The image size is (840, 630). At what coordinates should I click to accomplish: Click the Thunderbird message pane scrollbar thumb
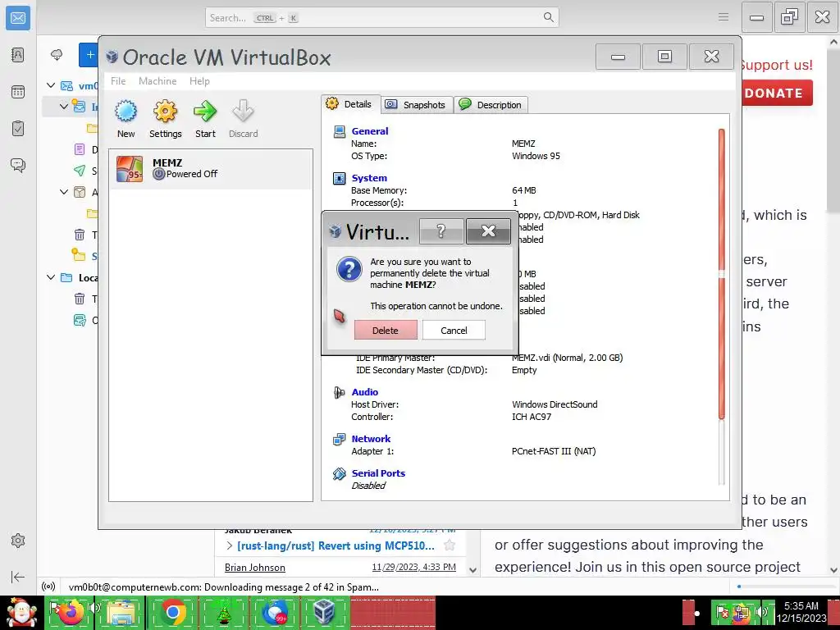833,130
